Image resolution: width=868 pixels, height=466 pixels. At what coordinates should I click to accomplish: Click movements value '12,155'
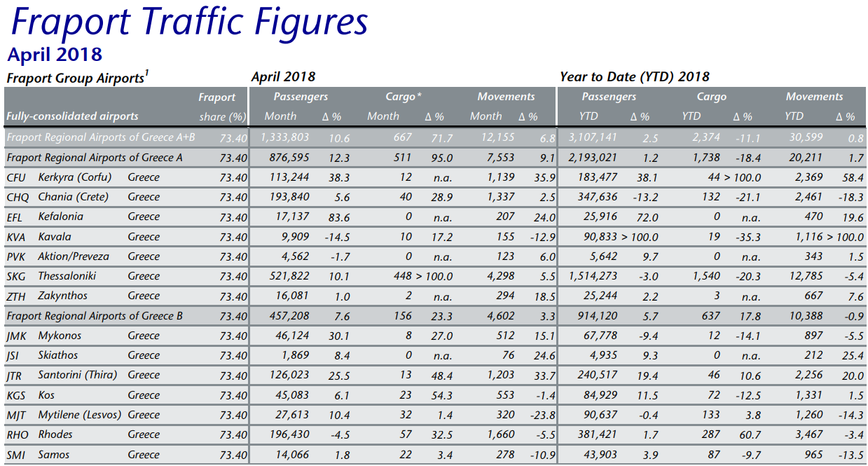coord(498,138)
